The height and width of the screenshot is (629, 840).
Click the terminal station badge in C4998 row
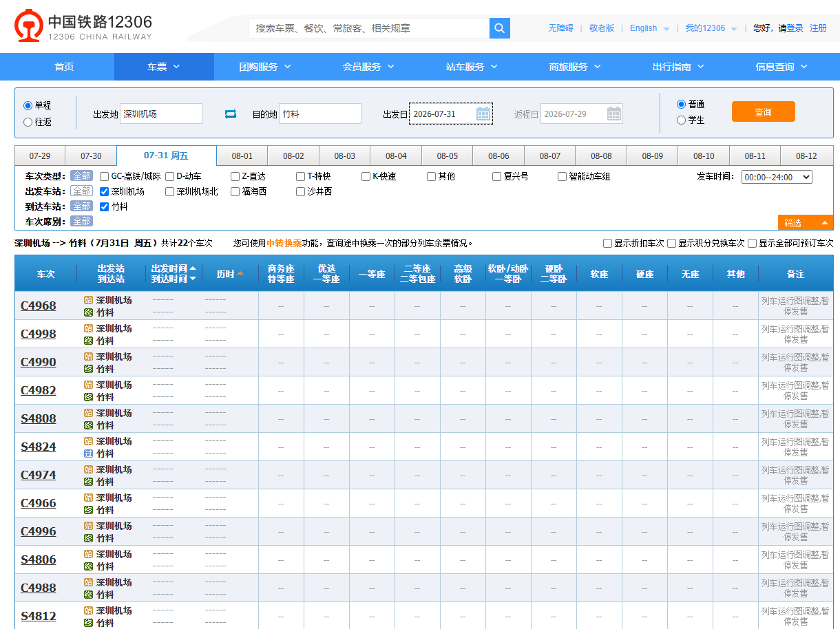pos(88,341)
